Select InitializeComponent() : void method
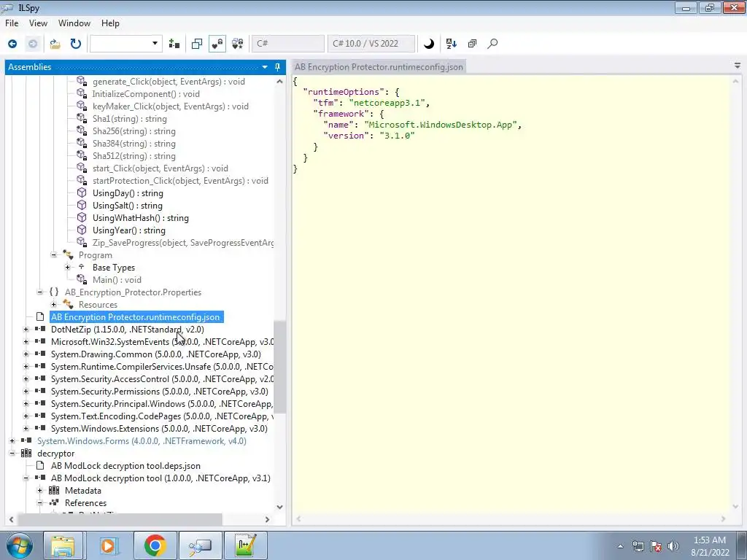The height and width of the screenshot is (560, 747). click(146, 94)
